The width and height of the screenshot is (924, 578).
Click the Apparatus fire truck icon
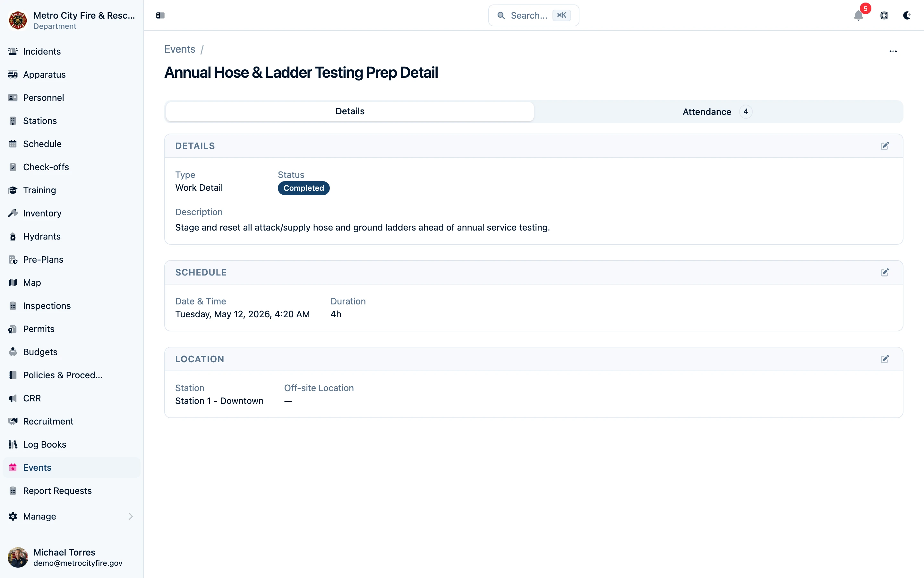click(13, 74)
